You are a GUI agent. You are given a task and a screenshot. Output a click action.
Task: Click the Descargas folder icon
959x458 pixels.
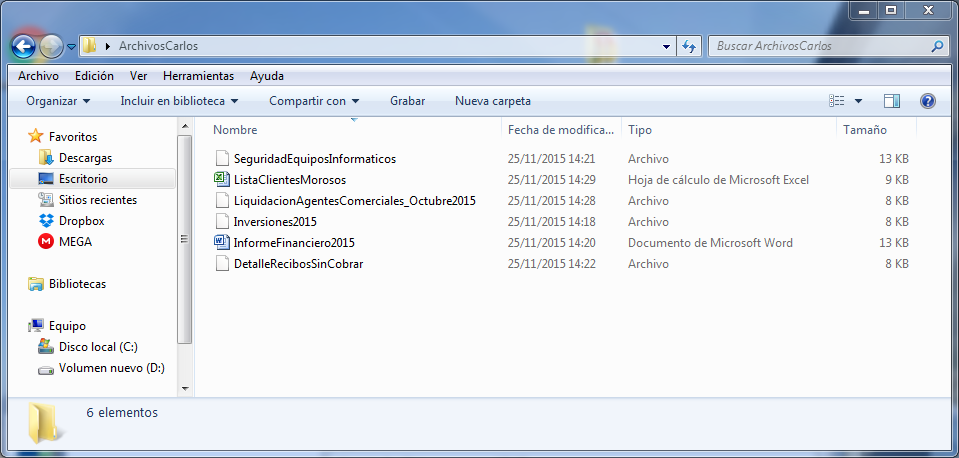(46, 158)
